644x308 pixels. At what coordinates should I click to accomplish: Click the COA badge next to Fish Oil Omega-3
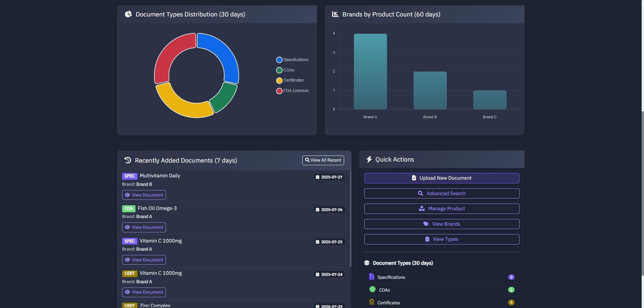click(x=129, y=209)
